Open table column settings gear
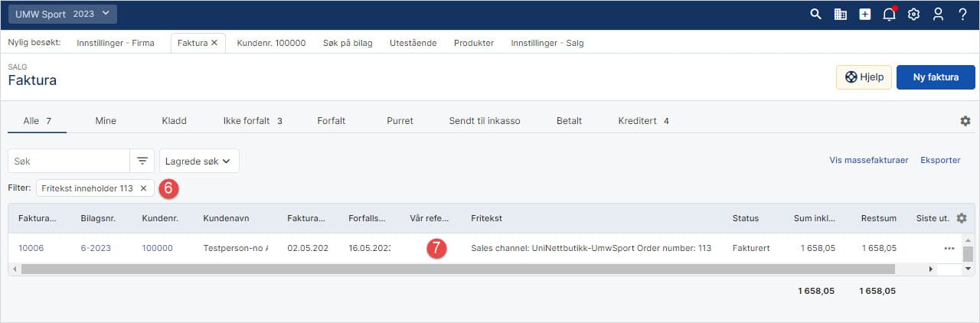The height and width of the screenshot is (323, 980). (x=962, y=218)
